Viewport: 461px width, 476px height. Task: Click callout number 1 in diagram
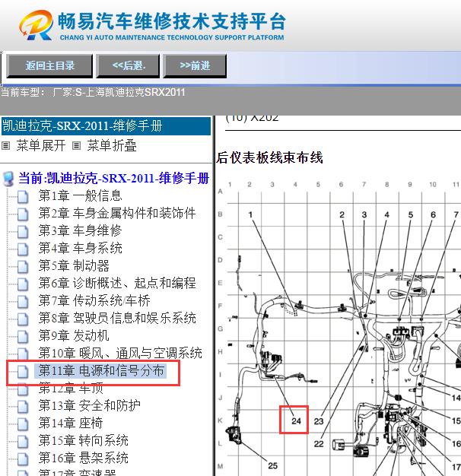(x=250, y=214)
